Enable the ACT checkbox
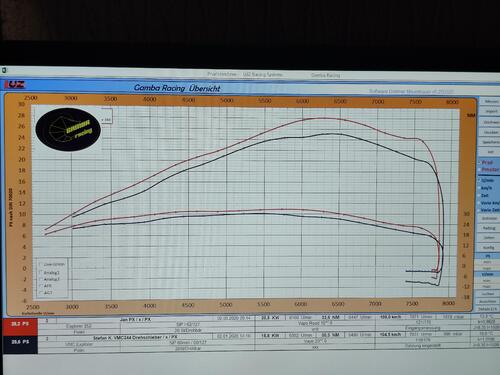The image size is (500, 375). (41, 292)
